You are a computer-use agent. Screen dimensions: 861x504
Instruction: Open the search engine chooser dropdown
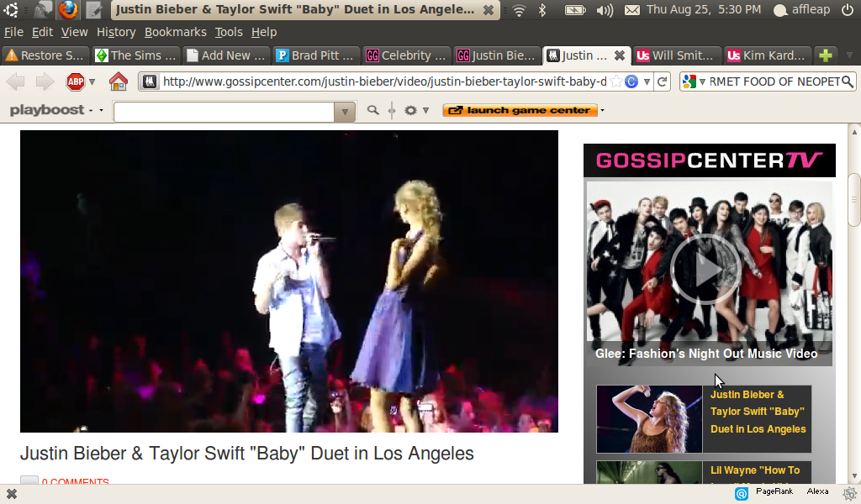(x=702, y=81)
